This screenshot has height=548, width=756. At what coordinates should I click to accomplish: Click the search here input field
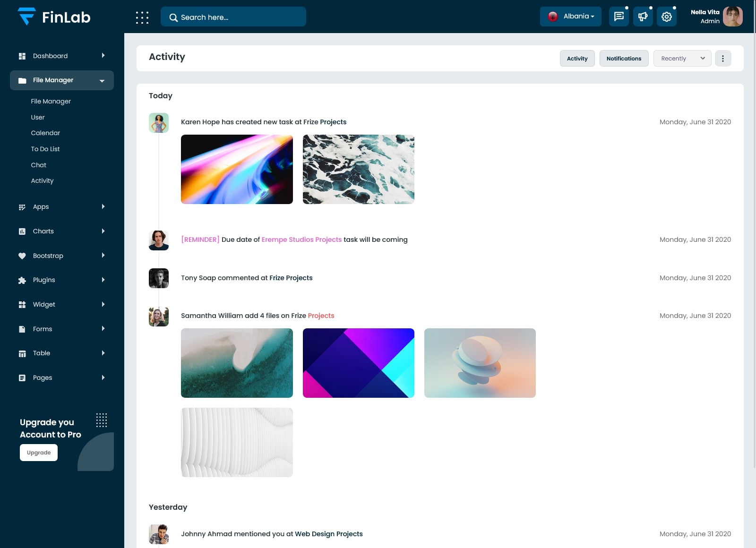click(x=233, y=17)
